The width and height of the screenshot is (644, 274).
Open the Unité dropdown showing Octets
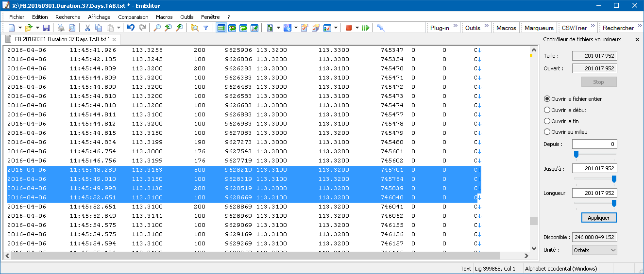[x=594, y=250]
